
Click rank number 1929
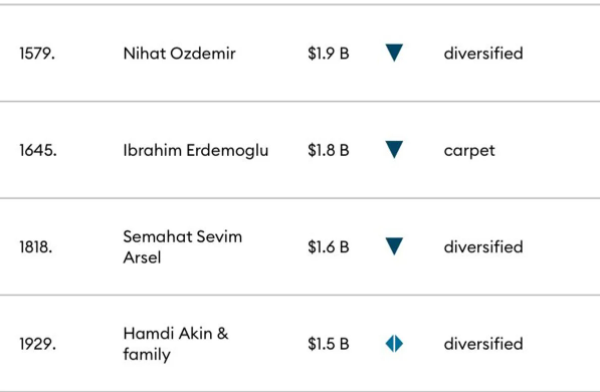tap(38, 344)
